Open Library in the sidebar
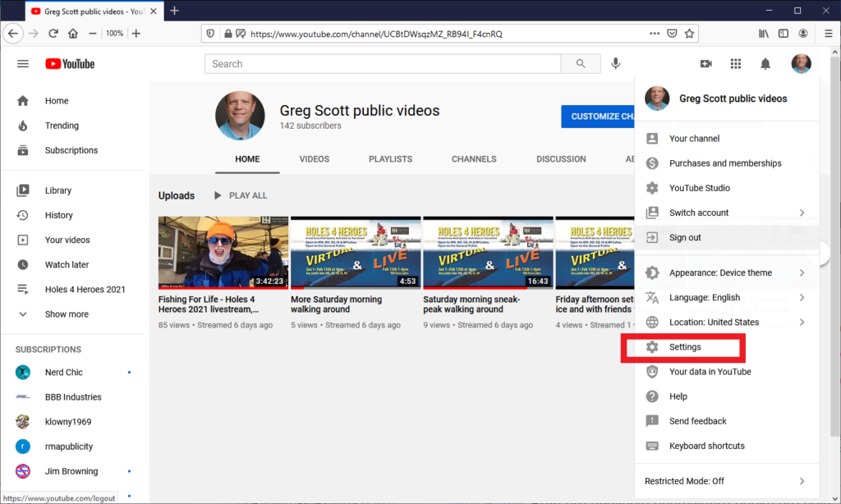 tap(73, 190)
